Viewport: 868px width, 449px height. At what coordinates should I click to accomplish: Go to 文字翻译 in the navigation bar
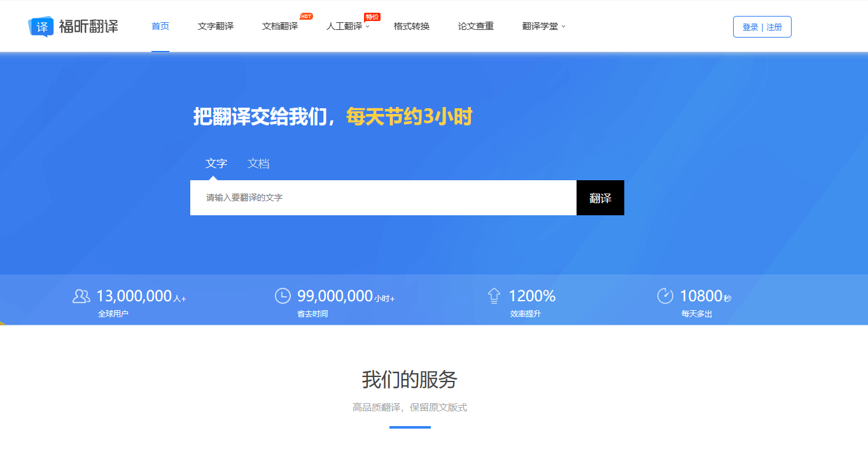click(x=216, y=26)
